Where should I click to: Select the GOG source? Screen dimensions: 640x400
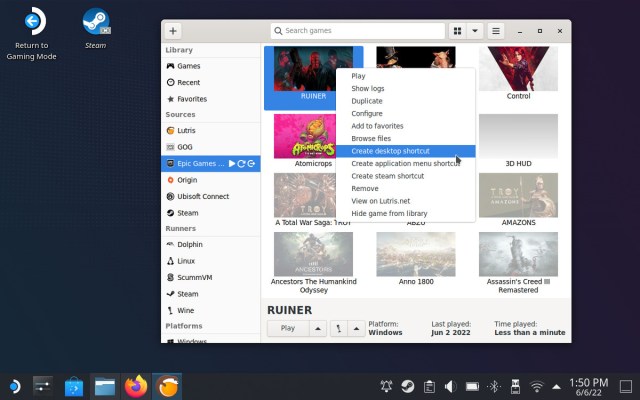click(211, 147)
